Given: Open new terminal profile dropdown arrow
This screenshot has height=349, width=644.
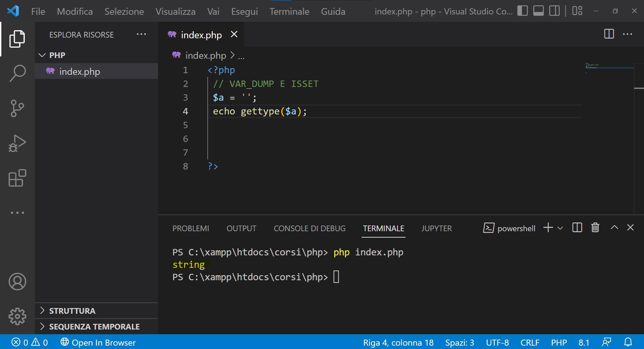Looking at the screenshot, I should pos(560,228).
